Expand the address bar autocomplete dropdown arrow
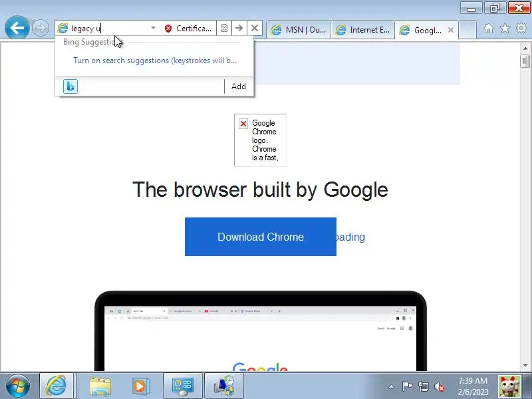The width and height of the screenshot is (532, 399). point(153,28)
